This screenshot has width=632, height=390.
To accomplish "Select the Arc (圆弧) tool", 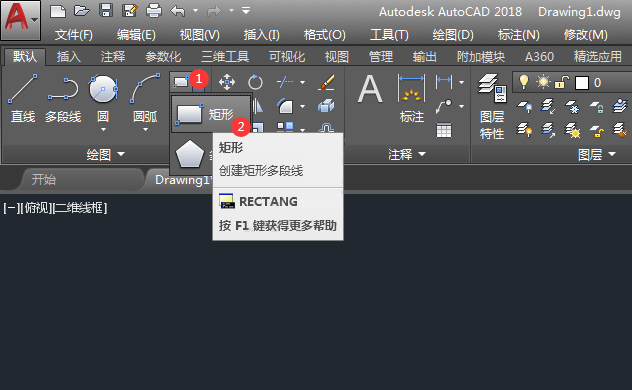I will pos(145,98).
